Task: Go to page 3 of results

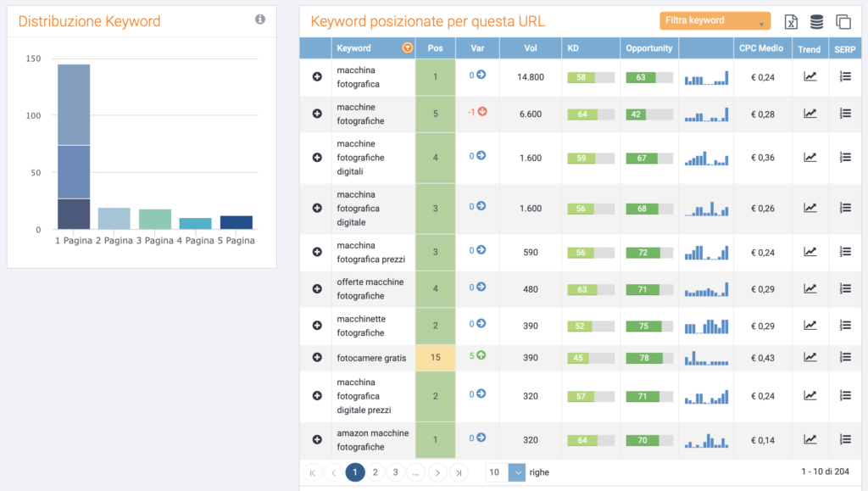Action: [395, 472]
